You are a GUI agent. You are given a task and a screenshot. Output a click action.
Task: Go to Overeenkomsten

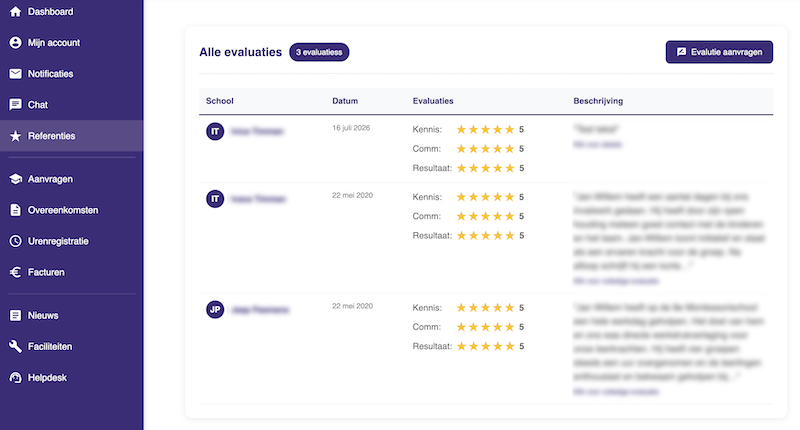[71, 210]
